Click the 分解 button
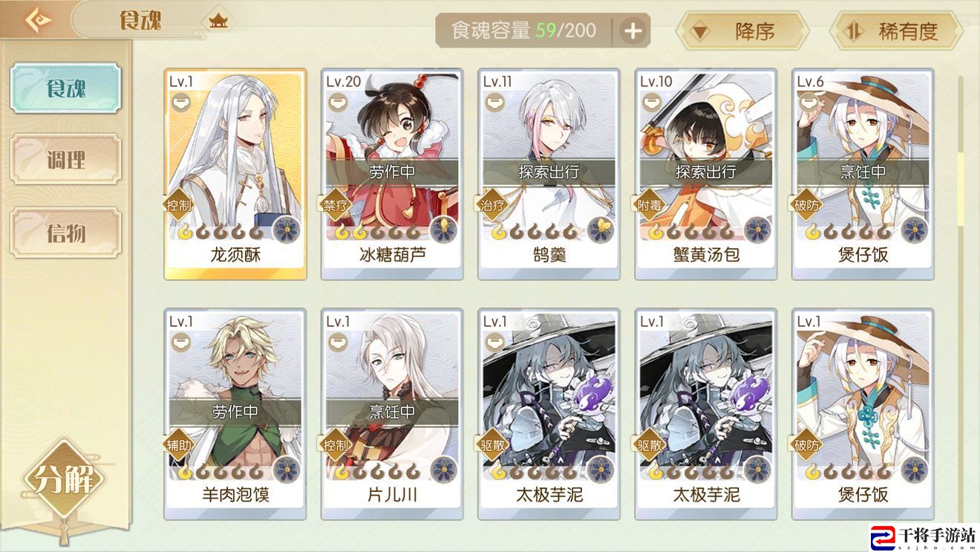The height and width of the screenshot is (552, 980). (66, 479)
